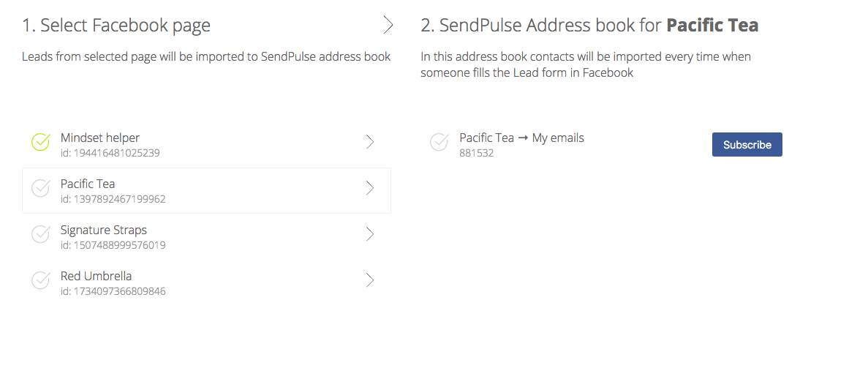Open Pacific Tea using its right chevron
The width and height of the screenshot is (868, 390).
click(370, 188)
